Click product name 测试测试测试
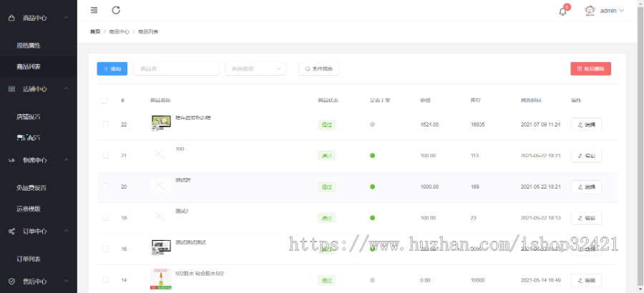 pos(190,242)
